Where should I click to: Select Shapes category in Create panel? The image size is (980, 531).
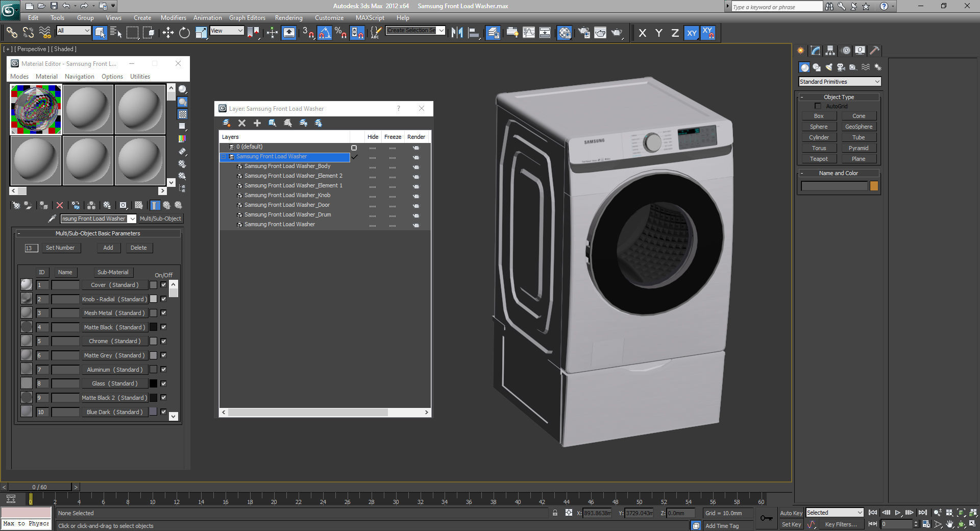point(817,67)
